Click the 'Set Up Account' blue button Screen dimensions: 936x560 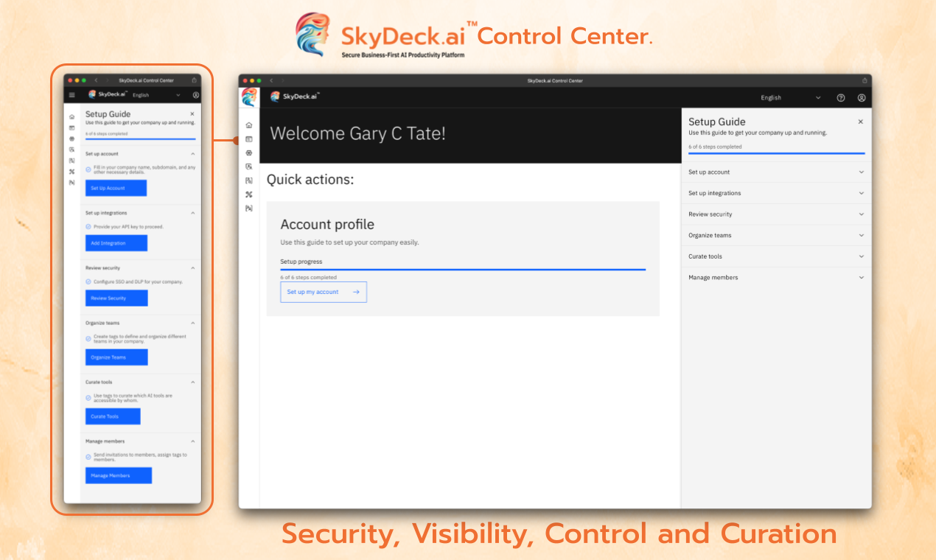(116, 188)
